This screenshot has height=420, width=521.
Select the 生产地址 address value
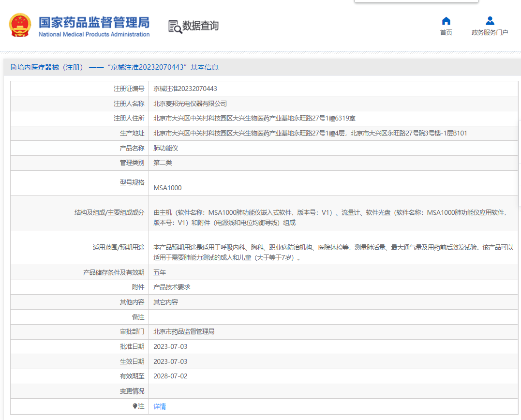[x=310, y=133]
